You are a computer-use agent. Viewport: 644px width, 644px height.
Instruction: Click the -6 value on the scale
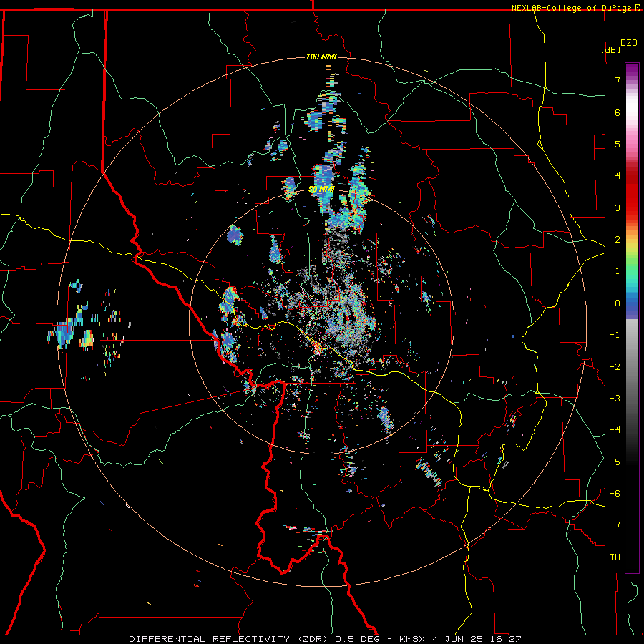tap(615, 494)
